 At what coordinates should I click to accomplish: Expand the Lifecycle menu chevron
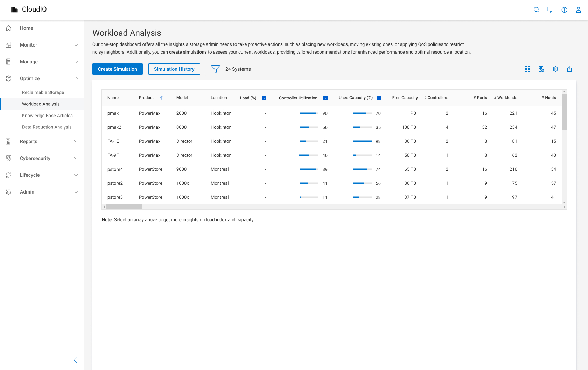76,175
